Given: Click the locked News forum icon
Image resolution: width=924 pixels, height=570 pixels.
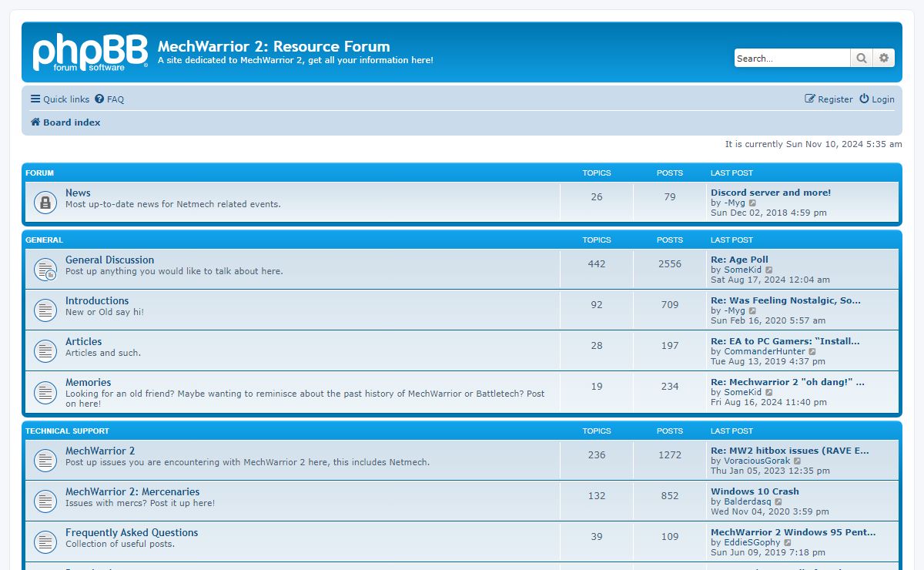Looking at the screenshot, I should 45,202.
